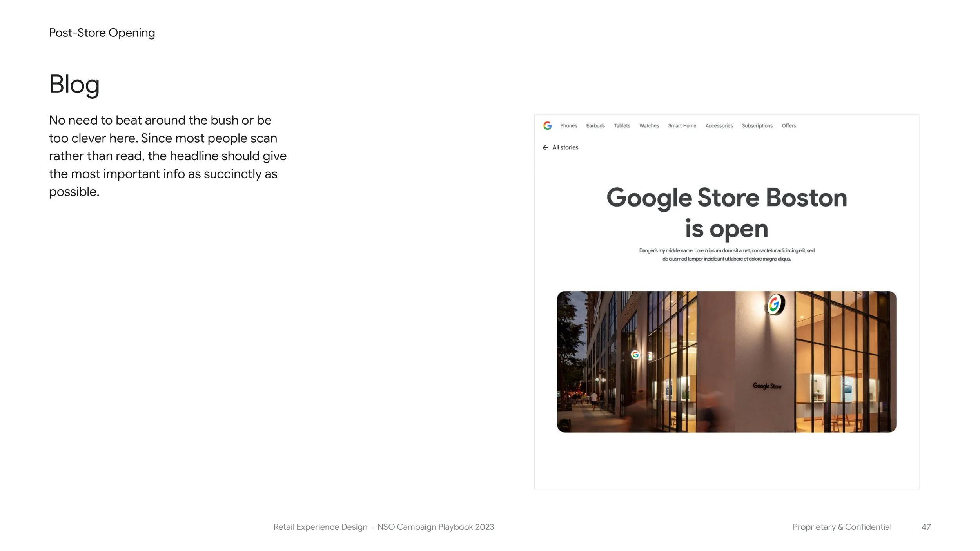
Task: Click the back arrow beside All stories
Action: pos(545,147)
